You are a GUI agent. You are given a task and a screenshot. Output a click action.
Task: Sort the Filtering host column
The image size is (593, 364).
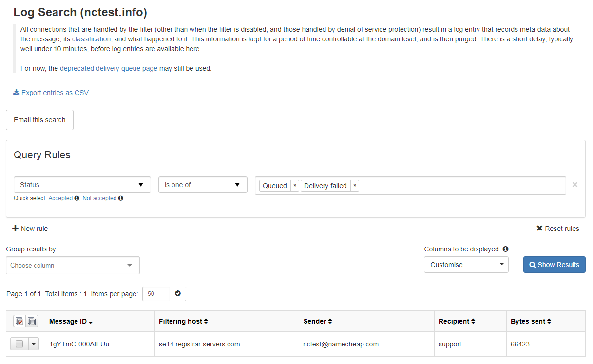pos(206,322)
